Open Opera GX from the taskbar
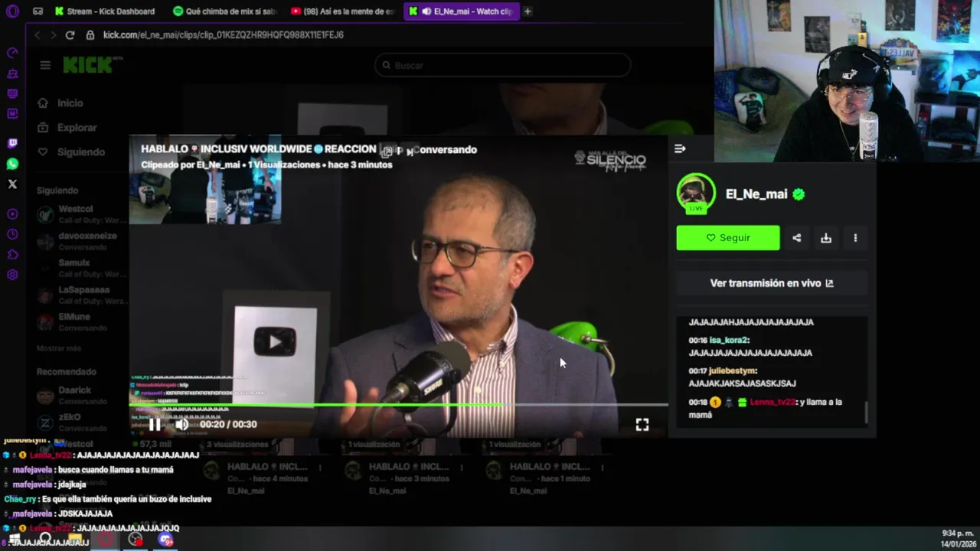This screenshot has height=551, width=980. (x=105, y=540)
